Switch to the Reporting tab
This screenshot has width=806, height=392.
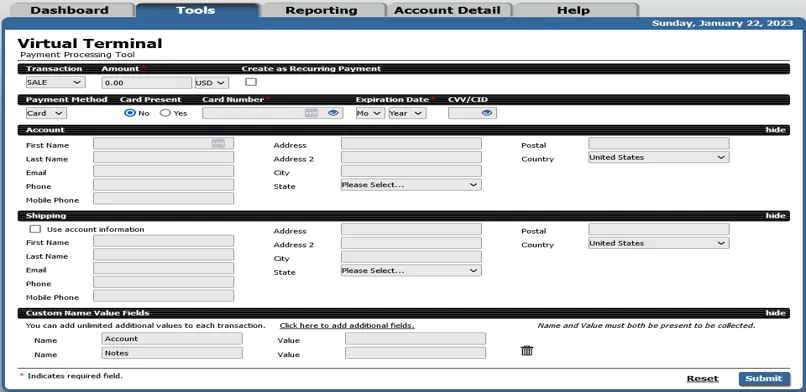(x=321, y=10)
